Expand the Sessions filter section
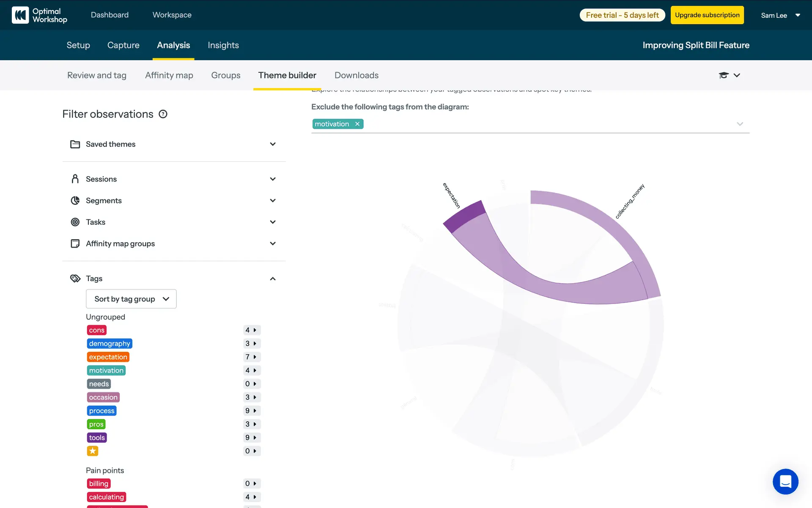812x508 pixels. tap(273, 179)
